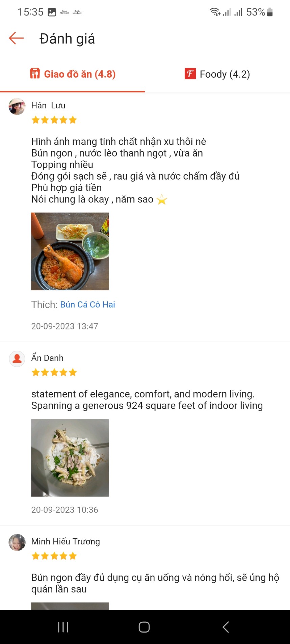Tap Ẩn Danh's review text
The height and width of the screenshot is (644, 290).
click(x=147, y=400)
